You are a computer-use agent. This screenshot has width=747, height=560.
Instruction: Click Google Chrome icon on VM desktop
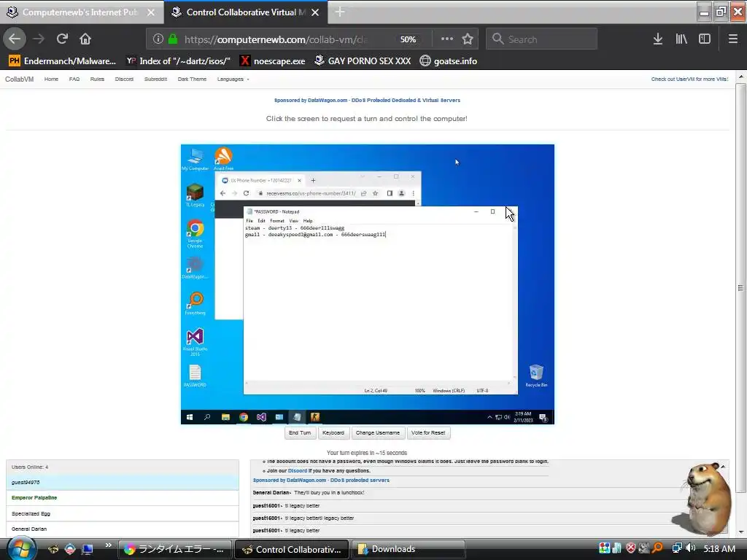pos(195,233)
